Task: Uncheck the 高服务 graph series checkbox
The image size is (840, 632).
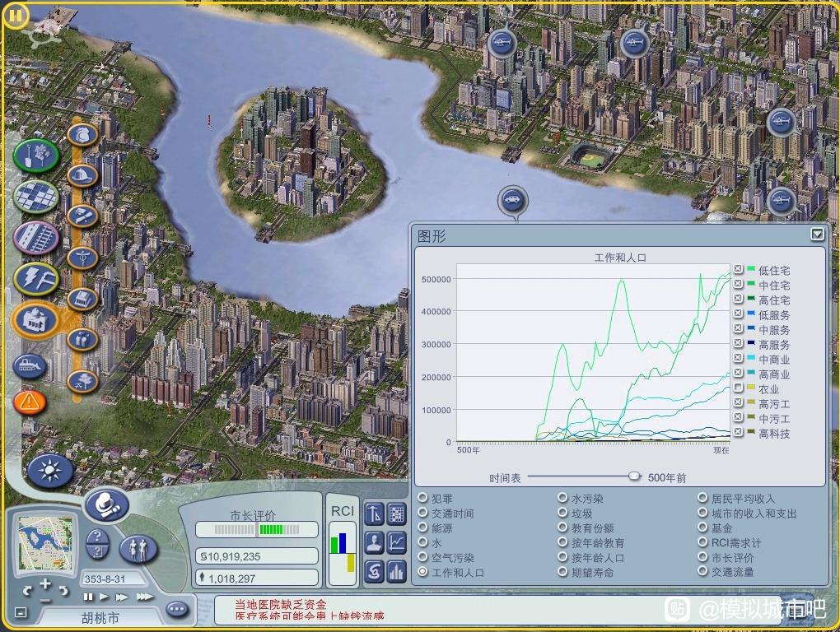Action: tap(738, 342)
